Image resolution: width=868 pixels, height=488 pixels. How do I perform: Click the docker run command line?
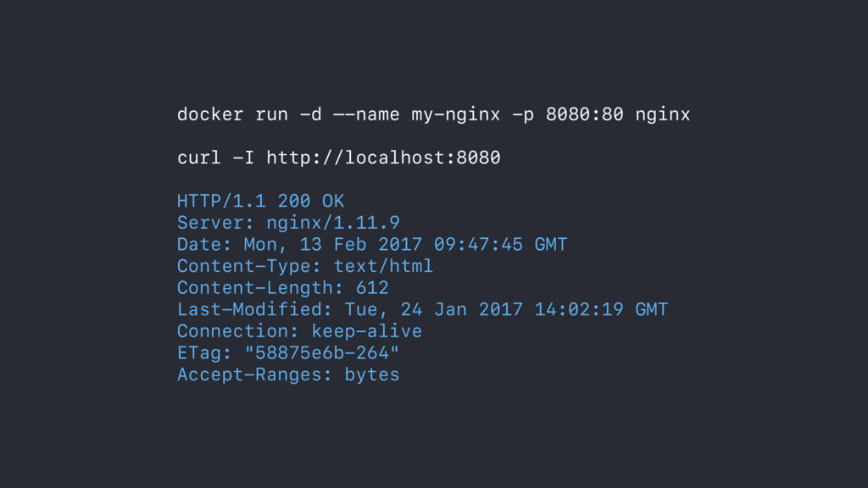(433, 114)
